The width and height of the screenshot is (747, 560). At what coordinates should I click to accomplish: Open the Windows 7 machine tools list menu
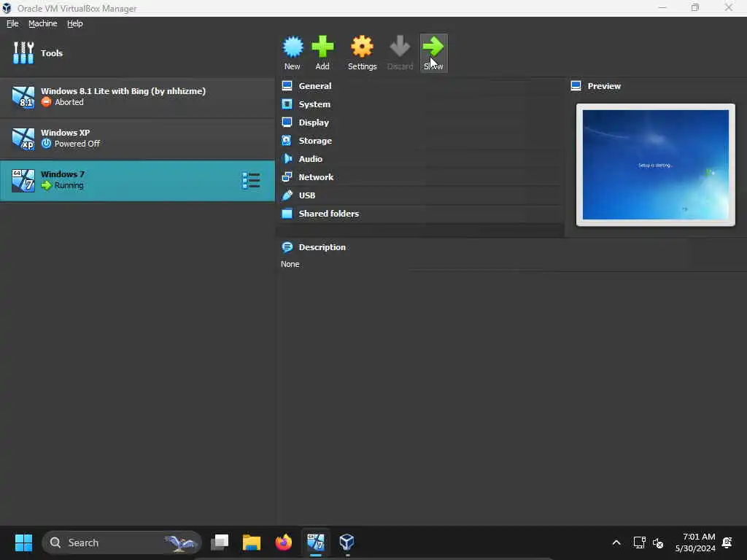(251, 181)
